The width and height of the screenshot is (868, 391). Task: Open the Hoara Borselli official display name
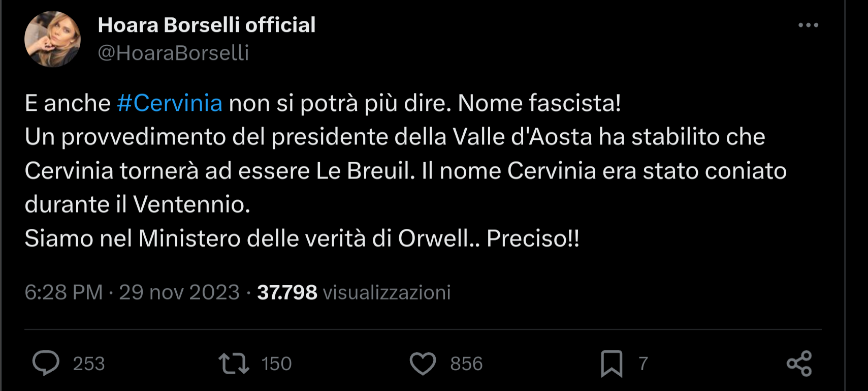[206, 25]
